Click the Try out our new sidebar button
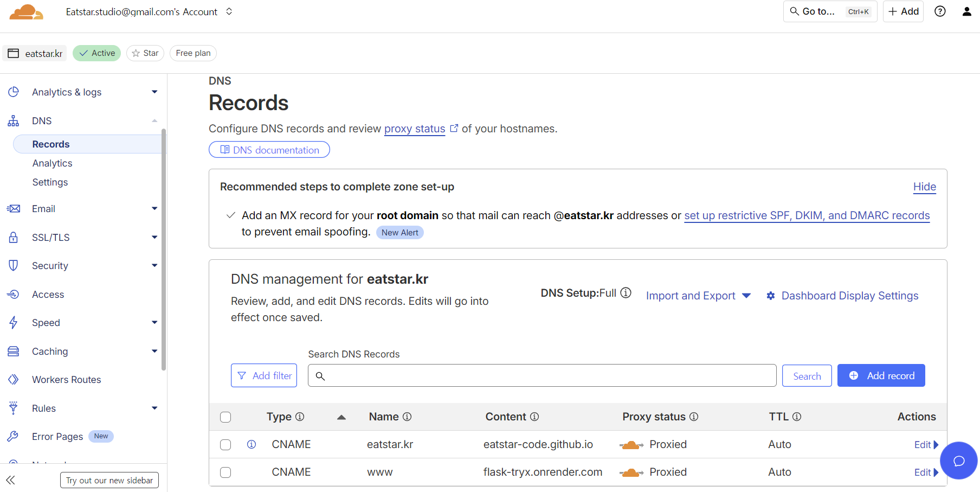 tap(109, 480)
